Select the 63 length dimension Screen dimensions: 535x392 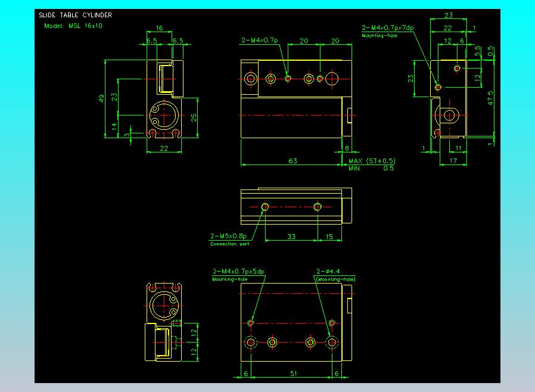[x=293, y=161]
